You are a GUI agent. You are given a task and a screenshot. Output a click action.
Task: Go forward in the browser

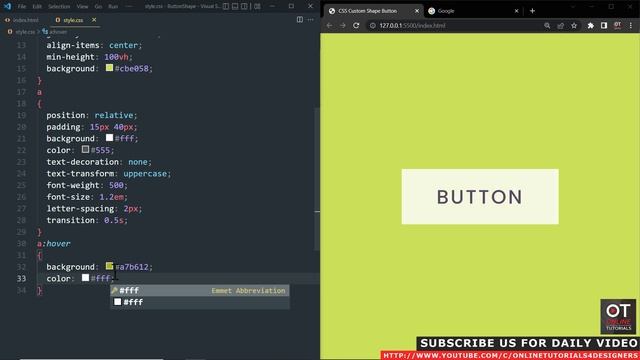(343, 25)
